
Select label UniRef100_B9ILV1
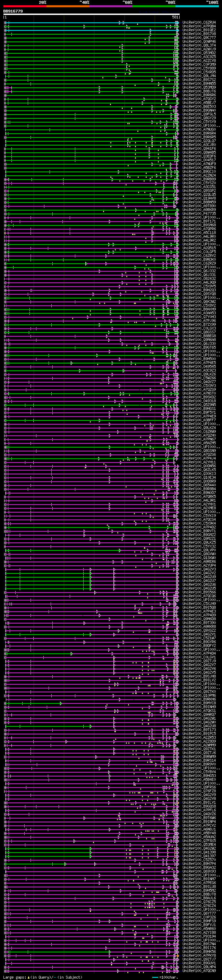199,802
